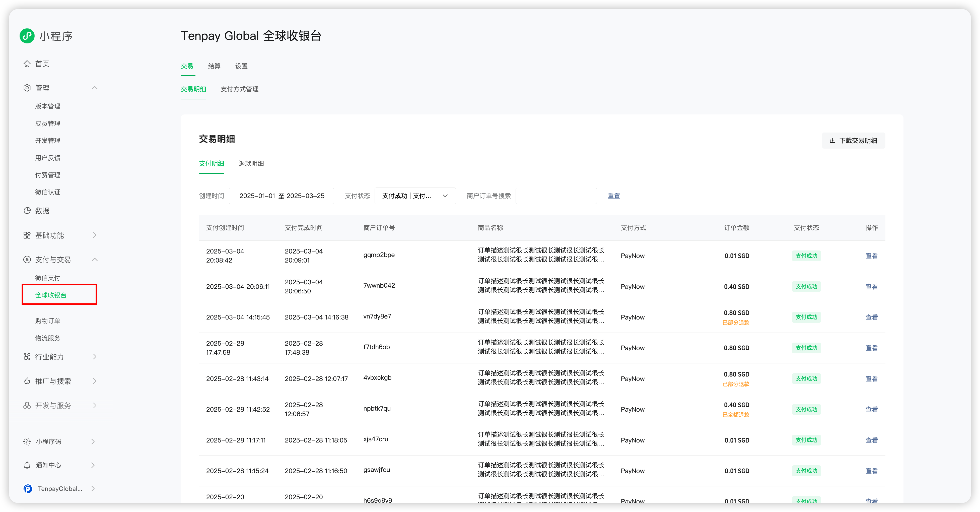Screen dimensions: 980x512
Task: View details for order gqmp2bpe
Action: [x=871, y=256]
